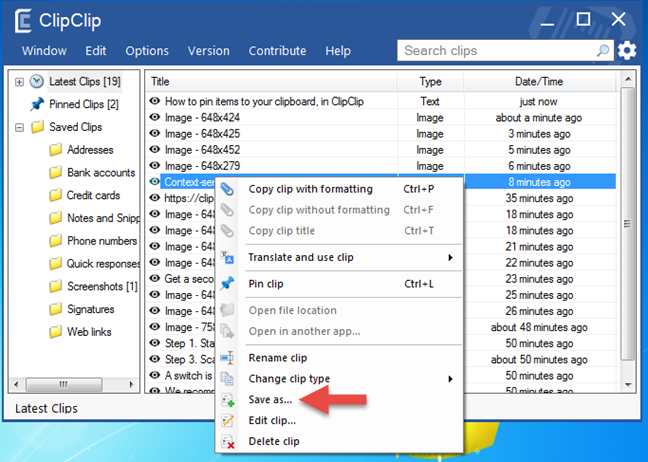Toggle eye icon for Image - 648x425
This screenshot has width=648, height=462.
tap(155, 133)
